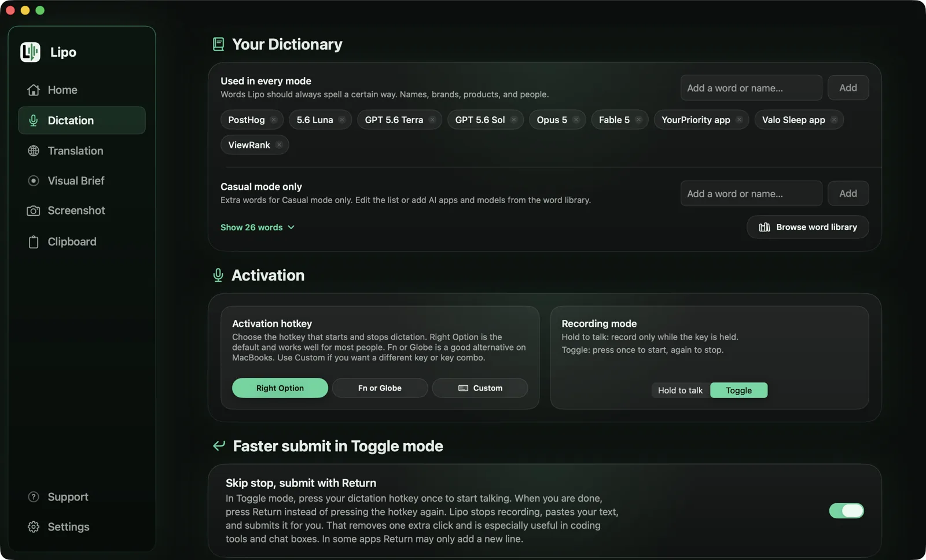Click the library books icon on Browse button
This screenshot has width=926, height=560.
click(765, 227)
